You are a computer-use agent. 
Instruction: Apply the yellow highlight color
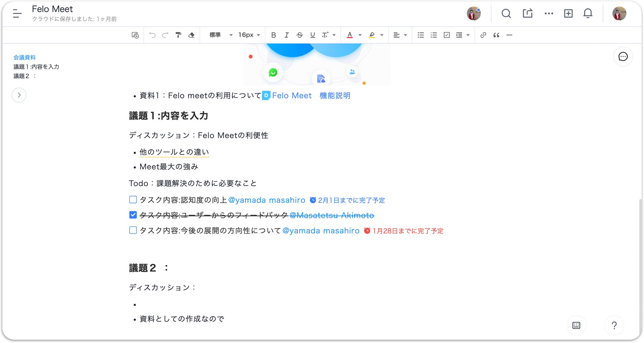pyautogui.click(x=372, y=35)
